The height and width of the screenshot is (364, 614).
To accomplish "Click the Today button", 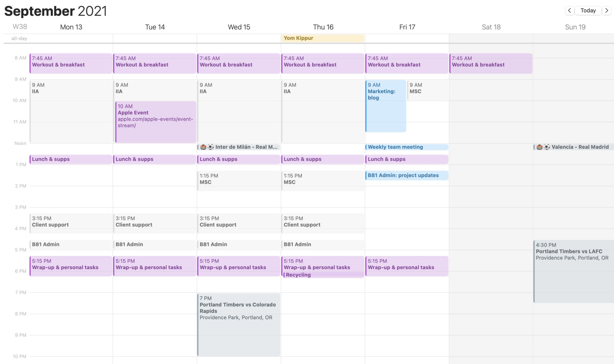I will click(588, 11).
